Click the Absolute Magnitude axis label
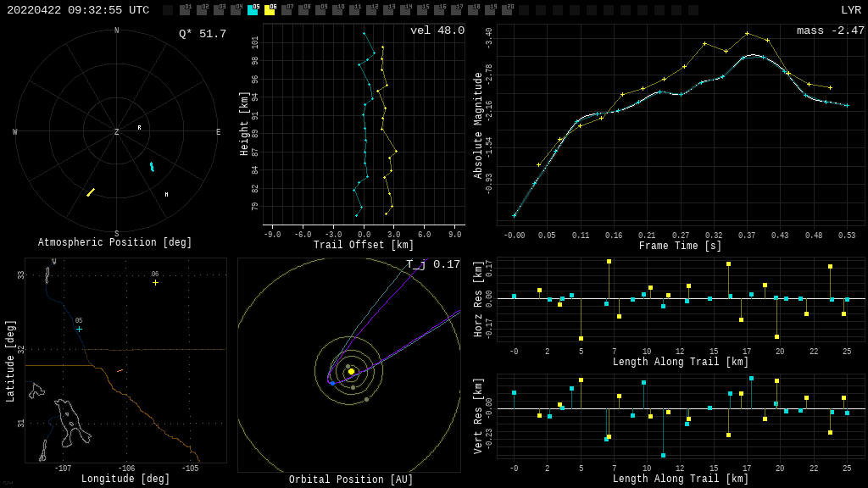This screenshot has height=488, width=868. [478, 125]
